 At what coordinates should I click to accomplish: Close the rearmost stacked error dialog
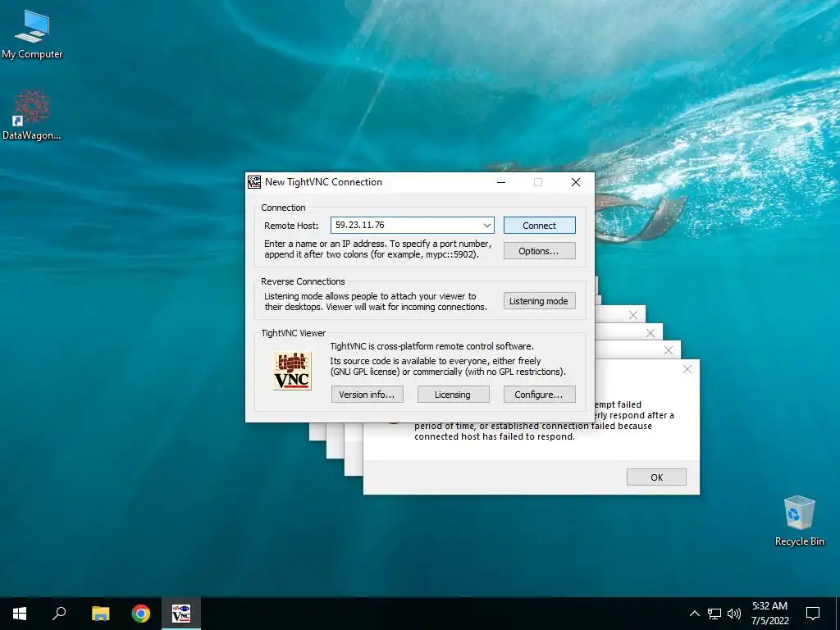click(633, 315)
